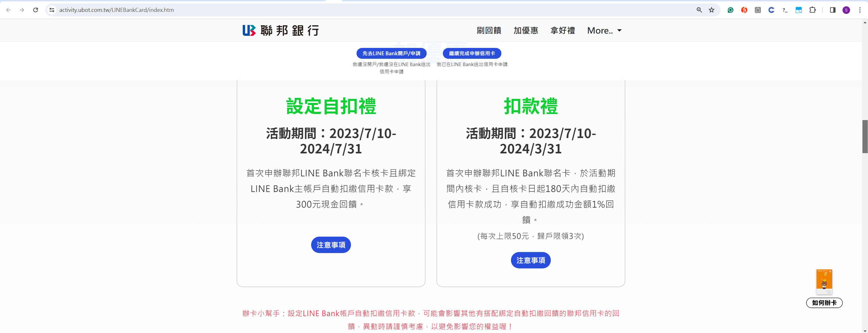Toggle the browser side panel
The height and width of the screenshot is (333, 868).
833,10
